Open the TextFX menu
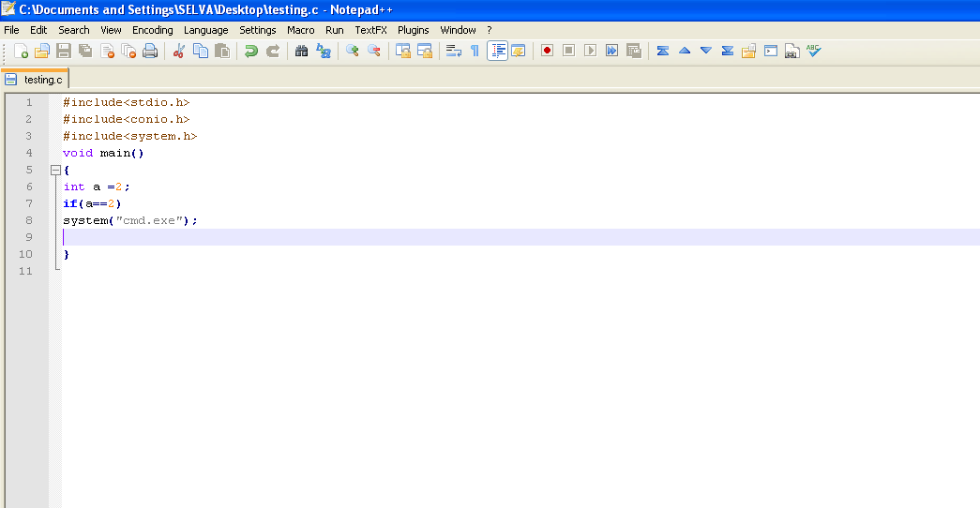This screenshot has height=508, width=980. 370,30
